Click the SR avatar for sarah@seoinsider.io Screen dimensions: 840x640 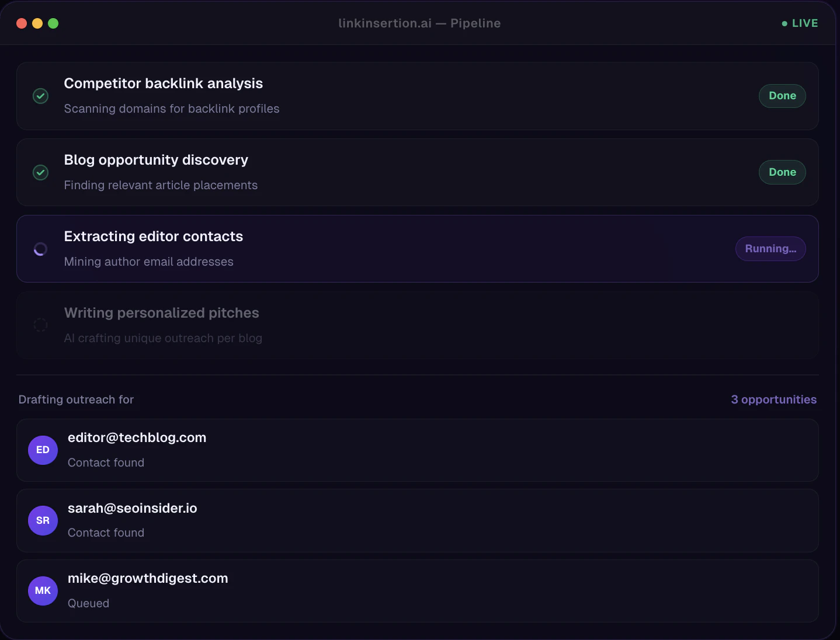tap(43, 520)
